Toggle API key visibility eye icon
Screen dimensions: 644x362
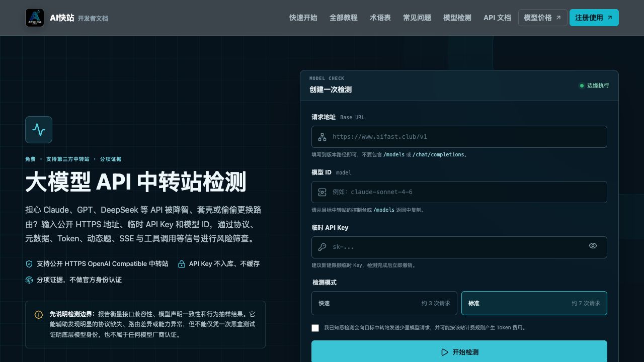click(x=593, y=246)
